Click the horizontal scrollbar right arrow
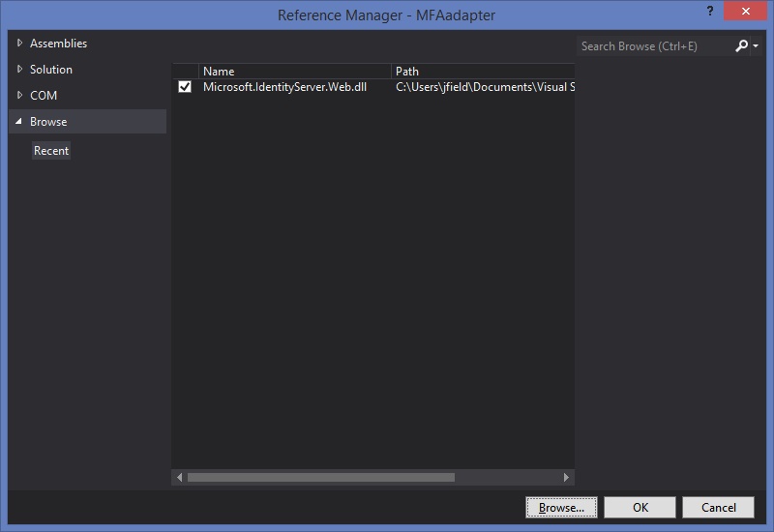The image size is (774, 532). (566, 477)
